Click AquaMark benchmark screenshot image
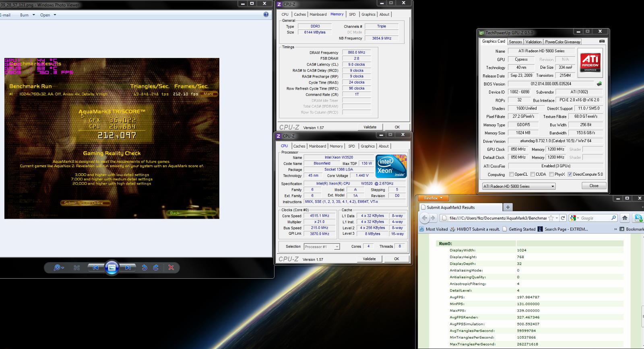Image resolution: width=644 pixels, height=349 pixels. click(x=112, y=138)
